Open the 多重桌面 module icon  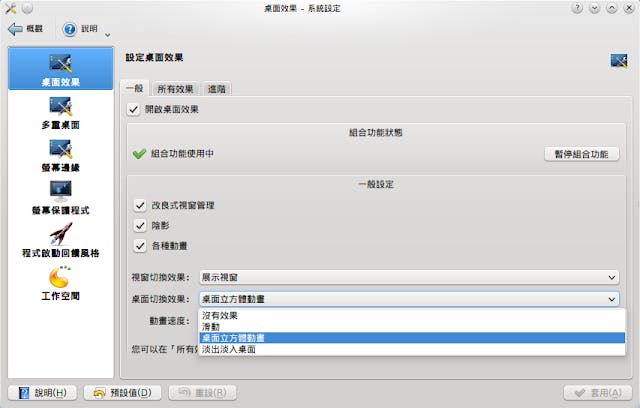click(61, 106)
